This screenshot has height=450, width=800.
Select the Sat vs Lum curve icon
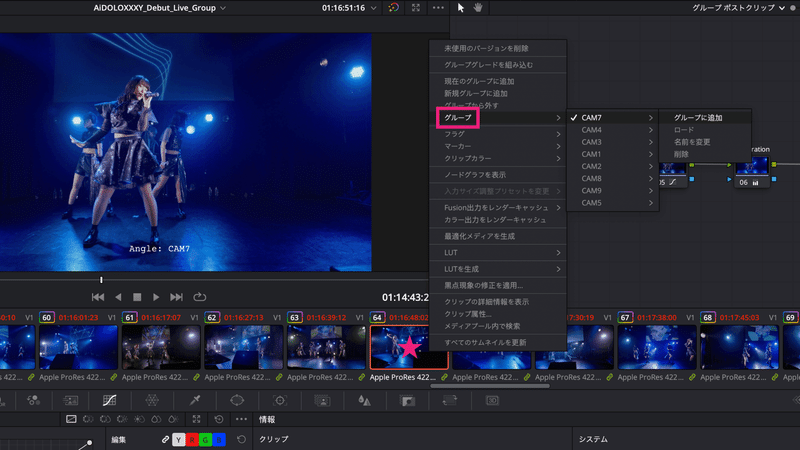tap(173, 419)
